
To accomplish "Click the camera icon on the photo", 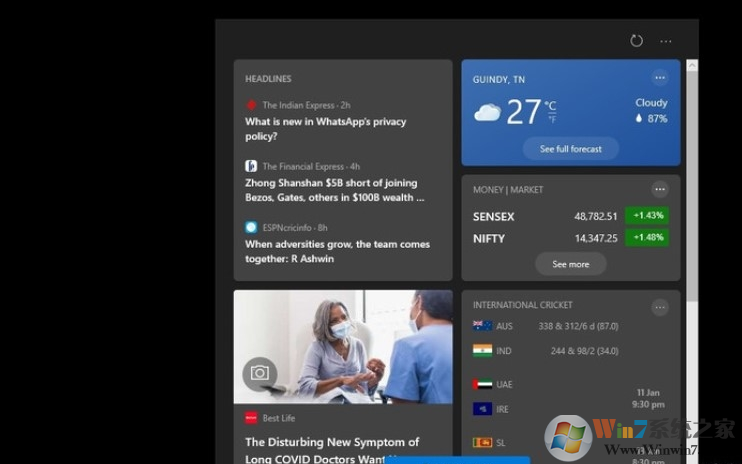I will 260,373.
